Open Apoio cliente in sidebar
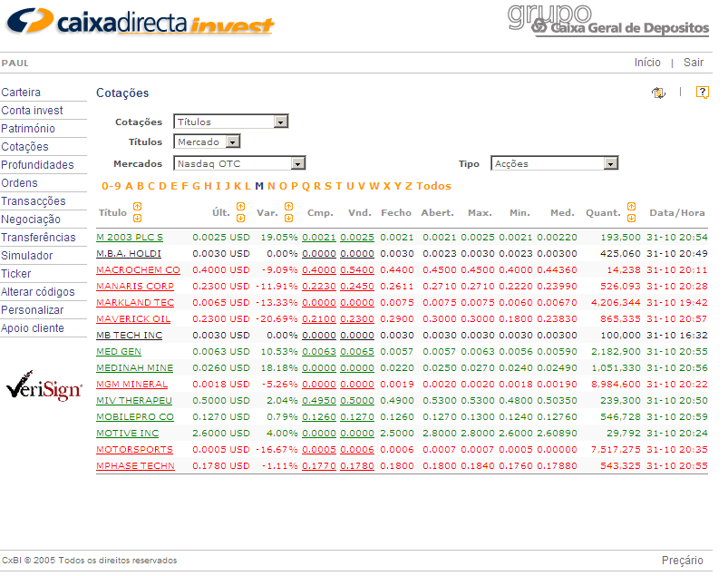Image resolution: width=728 pixels, height=576 pixels. point(33,328)
